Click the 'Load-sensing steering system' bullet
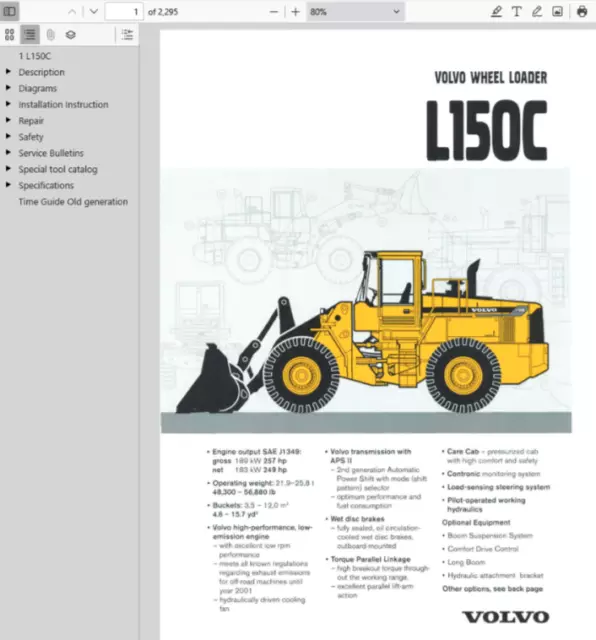The image size is (596, 640). point(498,487)
